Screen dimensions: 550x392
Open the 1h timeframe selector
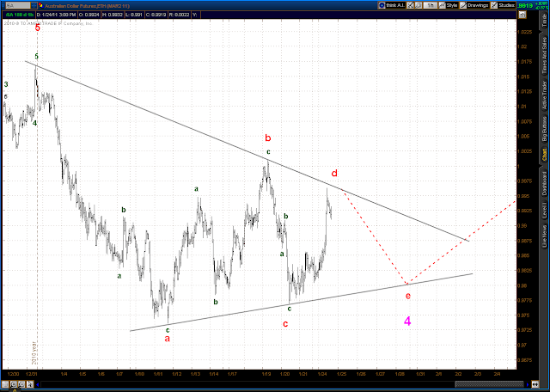point(430,5)
